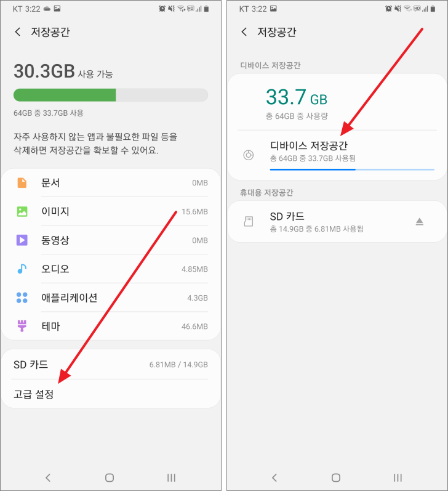Viewport: 448px width, 491px height.
Task: Select the 이미지 category label
Action: 55,212
